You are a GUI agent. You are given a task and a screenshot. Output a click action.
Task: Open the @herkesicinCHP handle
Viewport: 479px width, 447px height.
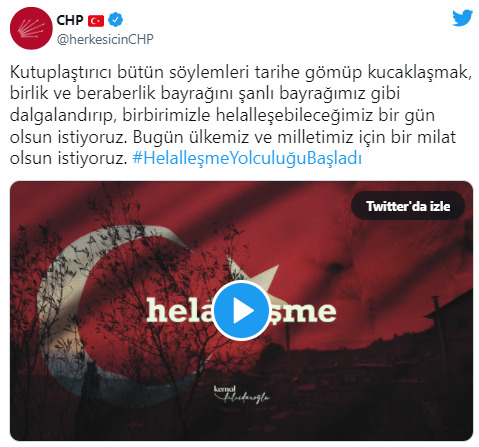pyautogui.click(x=105, y=39)
